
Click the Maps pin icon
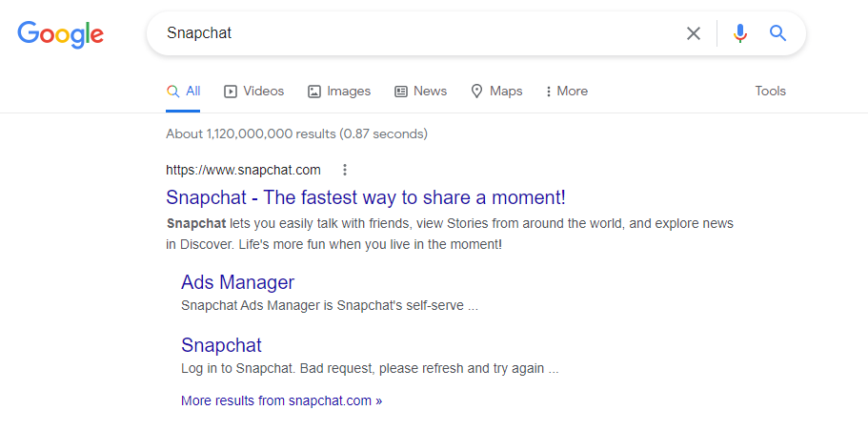pyautogui.click(x=477, y=92)
